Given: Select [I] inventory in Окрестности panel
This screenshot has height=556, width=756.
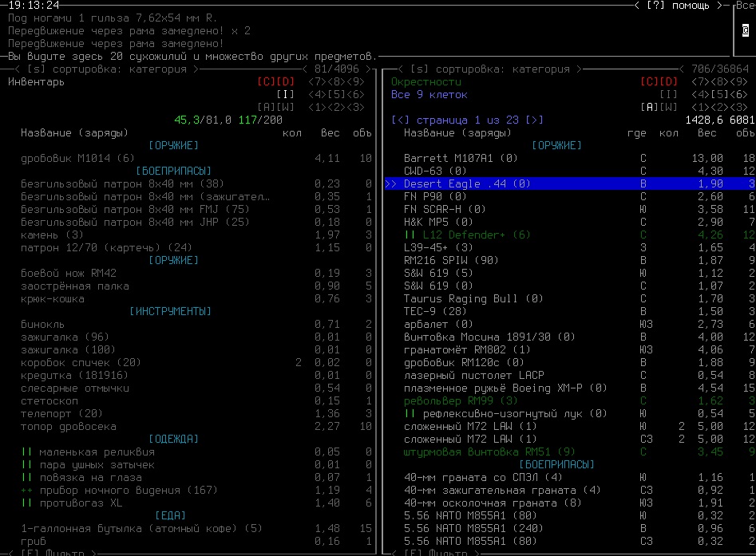Looking at the screenshot, I should (668, 94).
